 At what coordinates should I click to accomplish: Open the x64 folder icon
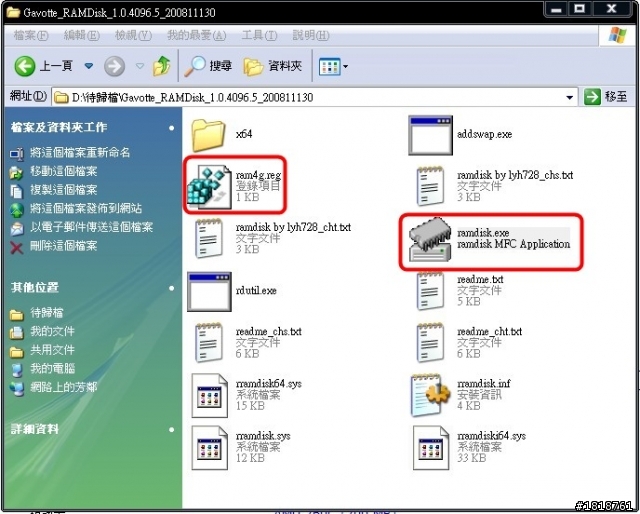pos(209,135)
